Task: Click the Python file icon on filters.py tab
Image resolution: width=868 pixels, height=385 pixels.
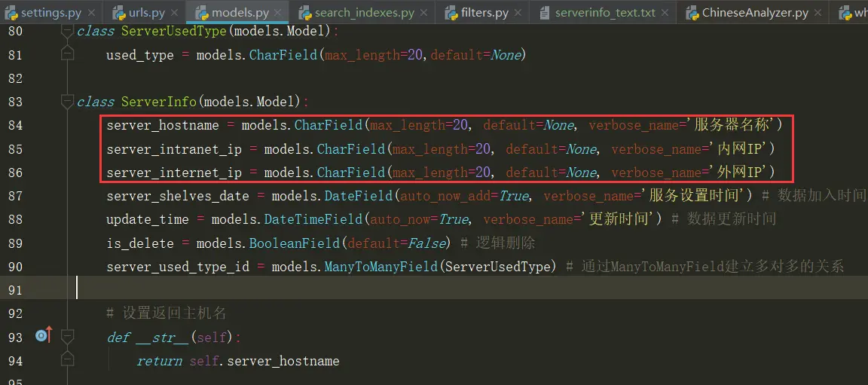Action: pyautogui.click(x=451, y=12)
